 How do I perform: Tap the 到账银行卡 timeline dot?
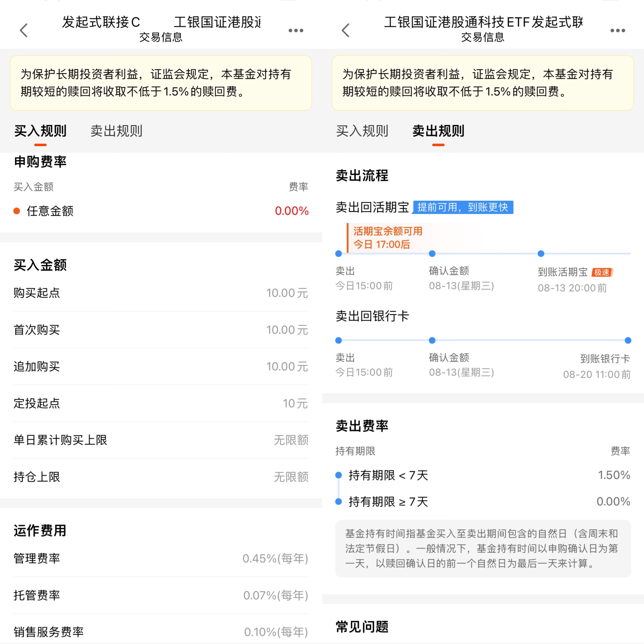click(628, 340)
